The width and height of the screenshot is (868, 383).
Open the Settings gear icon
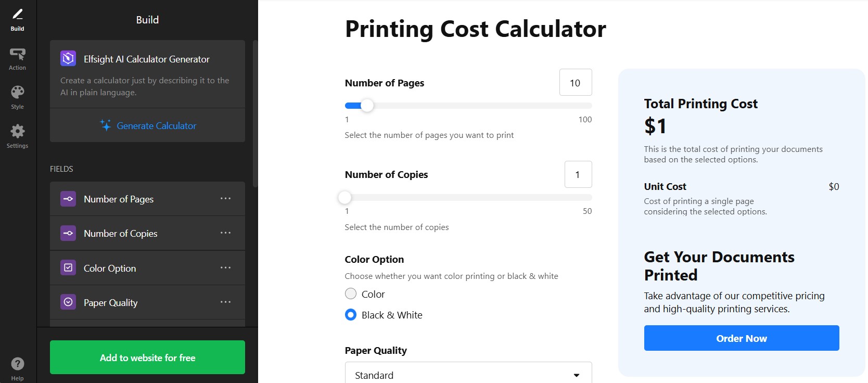18,131
